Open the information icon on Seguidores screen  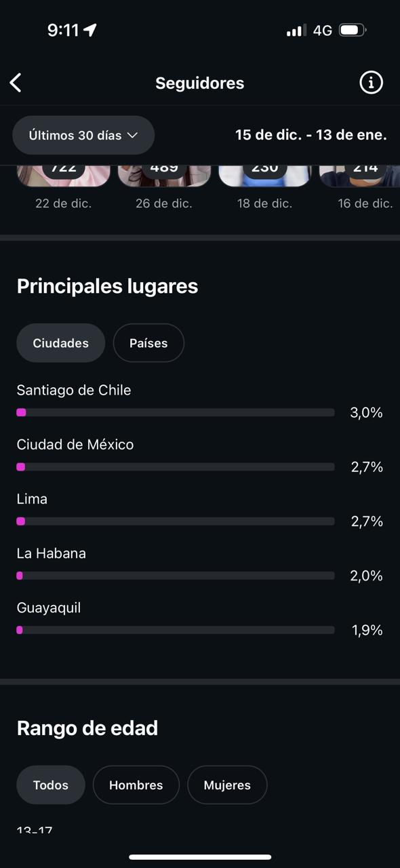(x=371, y=82)
